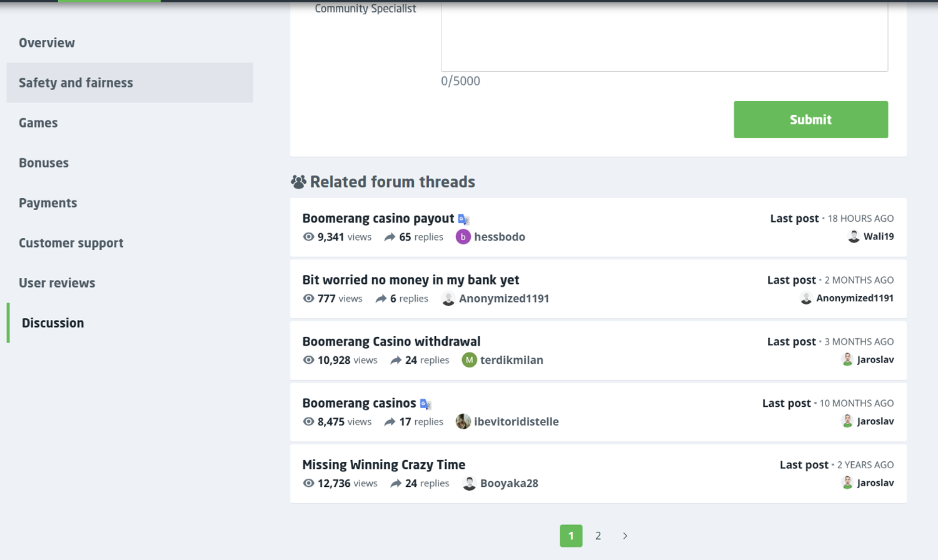938x560 pixels.
Task: Navigate to Bonuses sidebar item
Action: click(x=44, y=162)
